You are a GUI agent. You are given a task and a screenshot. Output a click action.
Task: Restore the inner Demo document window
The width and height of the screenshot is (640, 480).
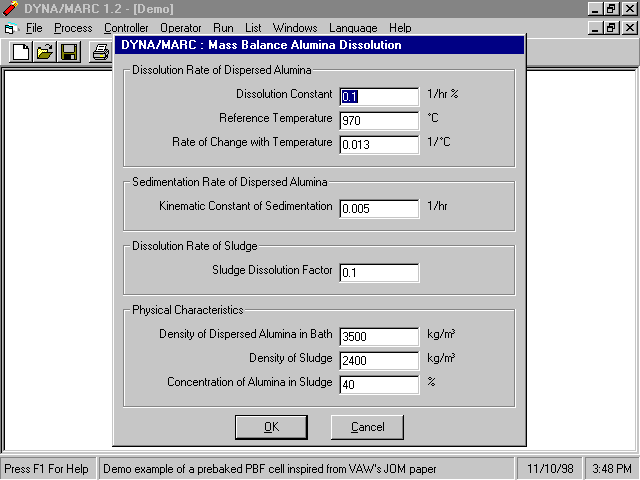tap(611, 28)
